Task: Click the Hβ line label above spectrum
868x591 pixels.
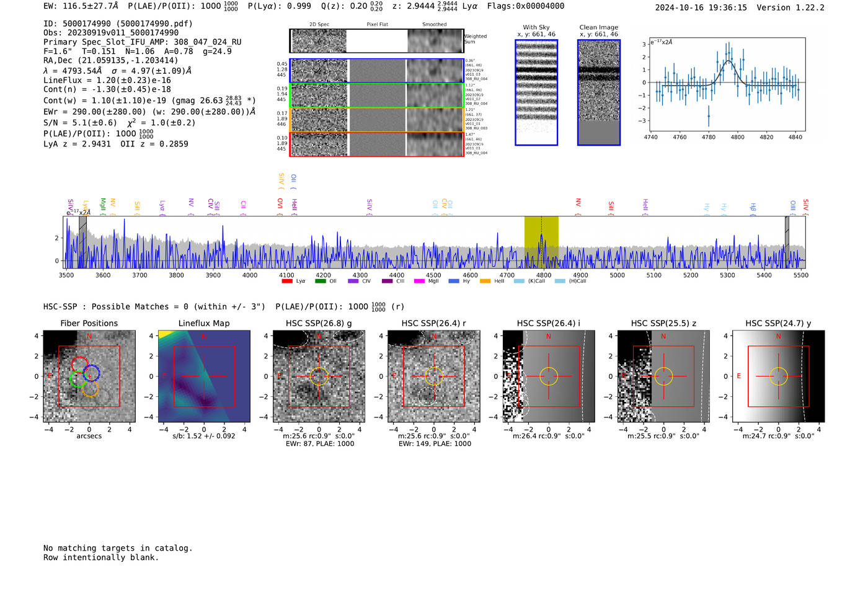Action: [x=753, y=208]
